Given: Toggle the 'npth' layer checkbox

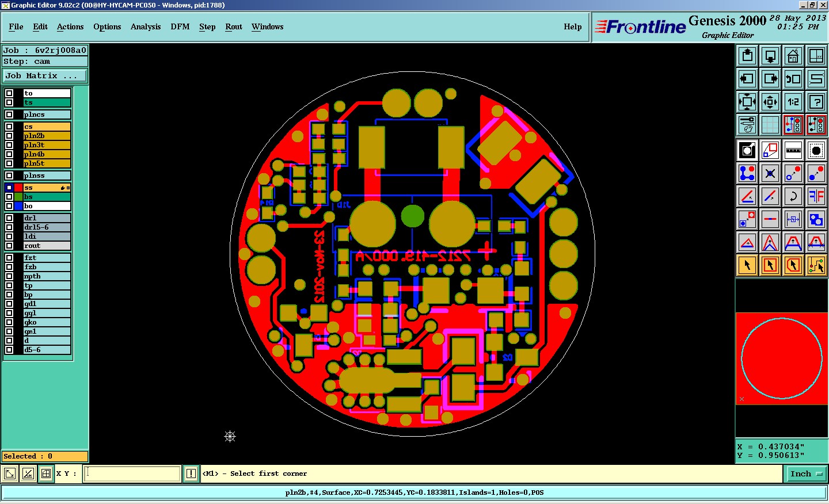Looking at the screenshot, I should (x=9, y=276).
